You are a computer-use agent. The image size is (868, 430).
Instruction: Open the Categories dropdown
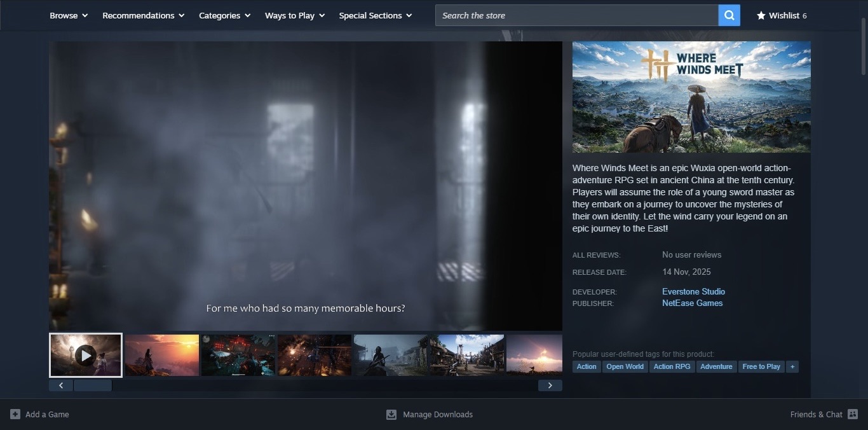pos(224,15)
